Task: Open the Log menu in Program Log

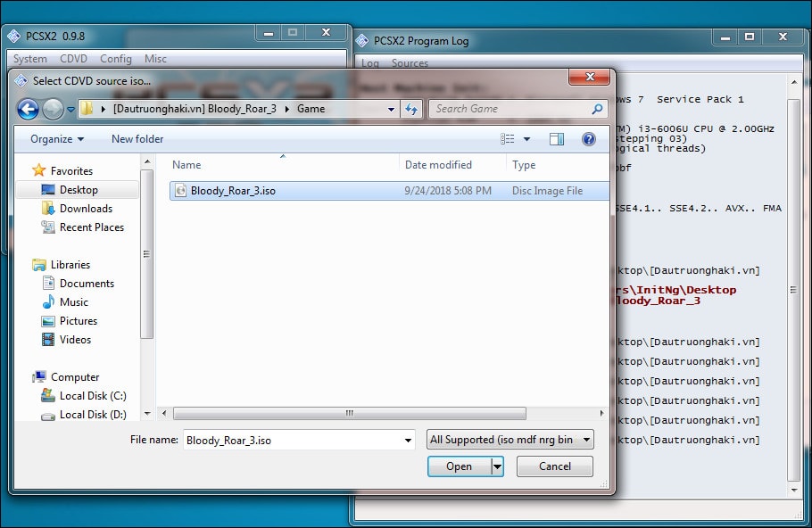Action: pos(370,63)
